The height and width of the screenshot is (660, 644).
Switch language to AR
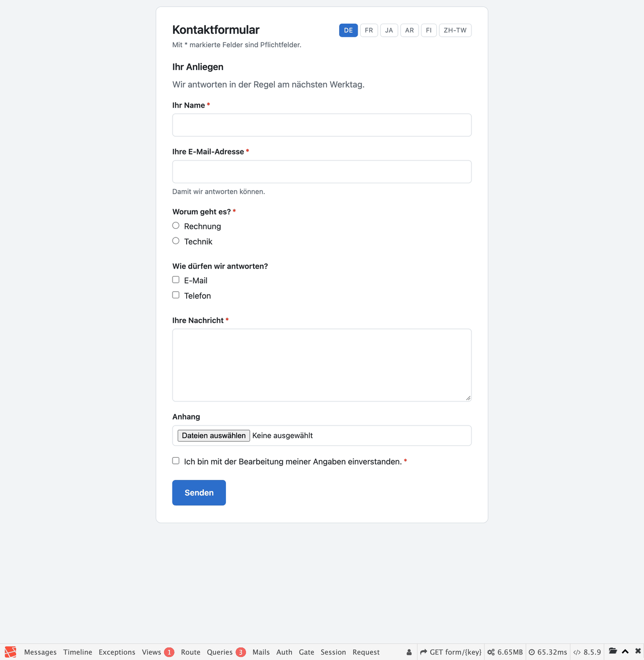[410, 30]
